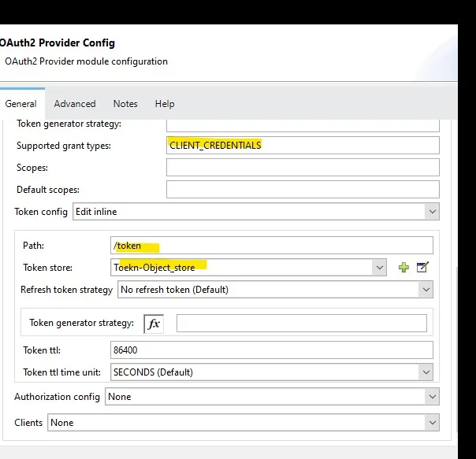This screenshot has width=476, height=459.
Task: Expand the Refresh token strategy dropdown
Action: pyautogui.click(x=426, y=290)
